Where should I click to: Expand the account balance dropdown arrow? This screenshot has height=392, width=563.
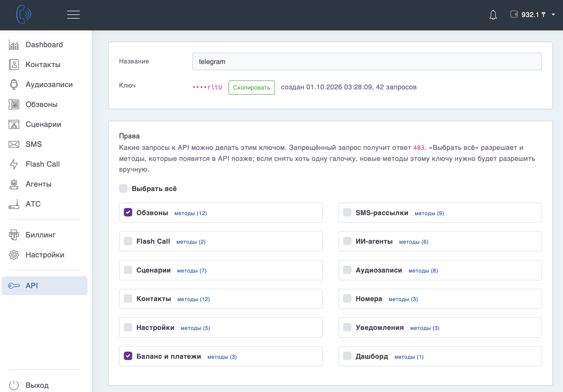pos(553,15)
